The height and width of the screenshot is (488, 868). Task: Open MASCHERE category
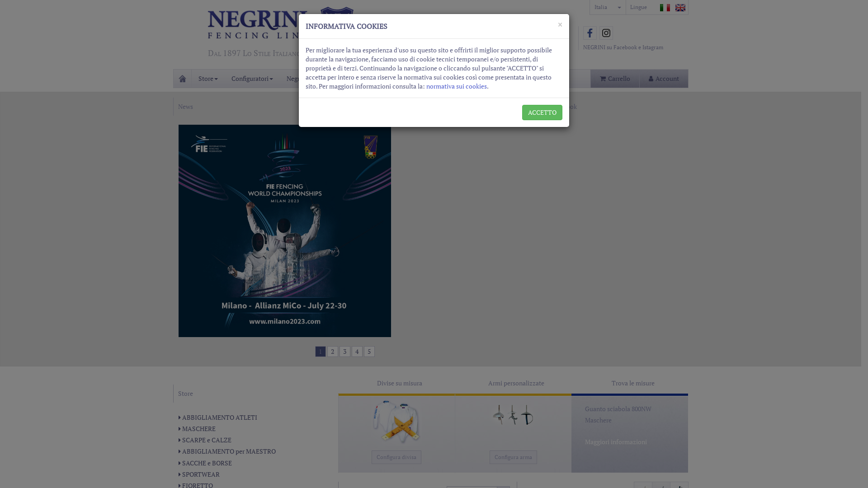(x=198, y=429)
